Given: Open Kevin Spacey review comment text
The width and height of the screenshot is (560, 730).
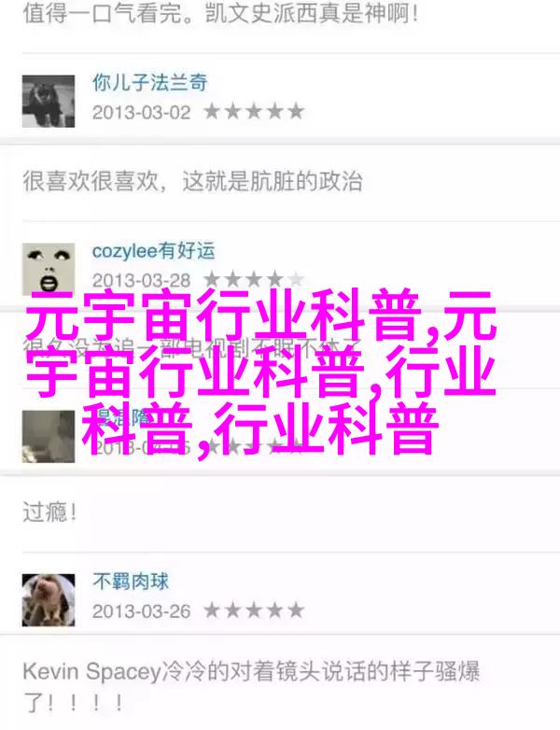Looking at the screenshot, I should click(x=251, y=687).
